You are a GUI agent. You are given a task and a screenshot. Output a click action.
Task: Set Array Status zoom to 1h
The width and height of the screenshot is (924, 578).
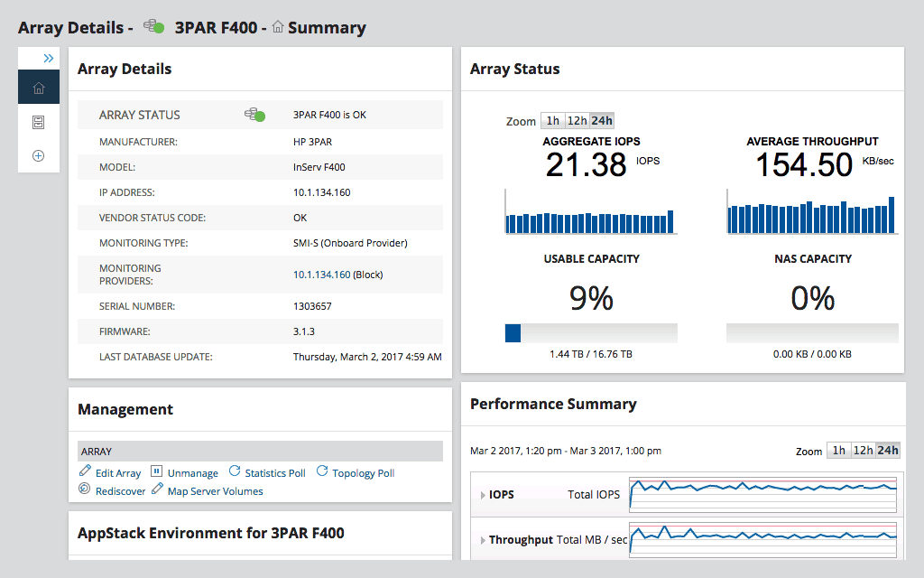[x=552, y=121]
